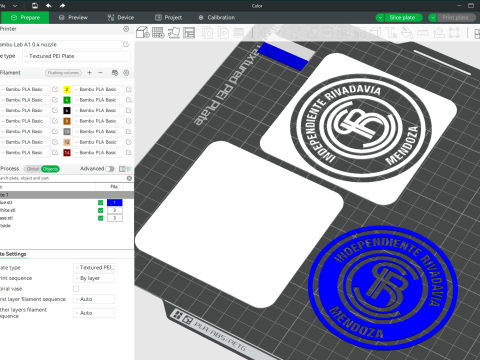Open Printer settings gear icon

(126, 29)
